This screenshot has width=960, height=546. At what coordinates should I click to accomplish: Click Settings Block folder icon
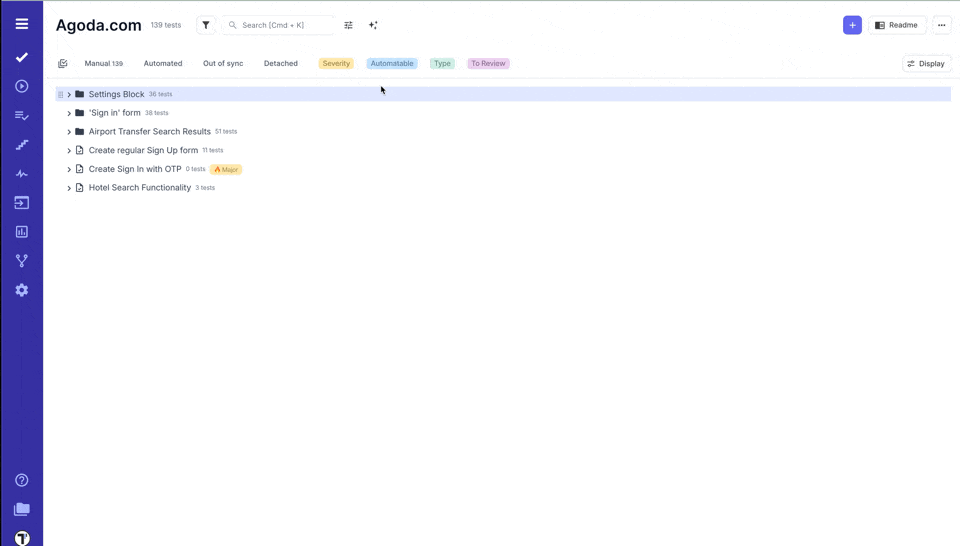click(x=80, y=94)
